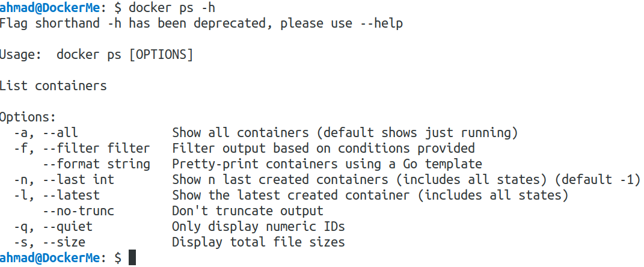
Task: Click the '--help' text in deprecation warning
Action: 381,23
